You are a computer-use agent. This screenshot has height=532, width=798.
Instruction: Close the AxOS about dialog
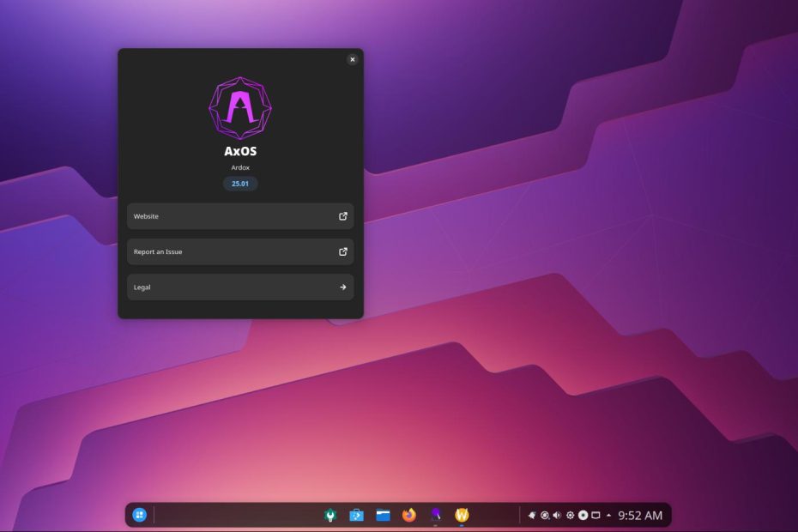pos(352,59)
